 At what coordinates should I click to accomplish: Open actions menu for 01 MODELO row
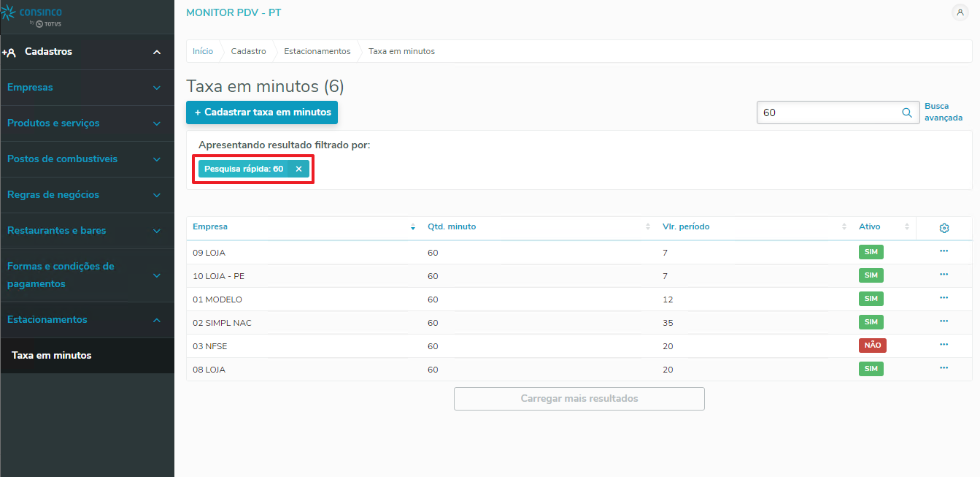coord(944,298)
